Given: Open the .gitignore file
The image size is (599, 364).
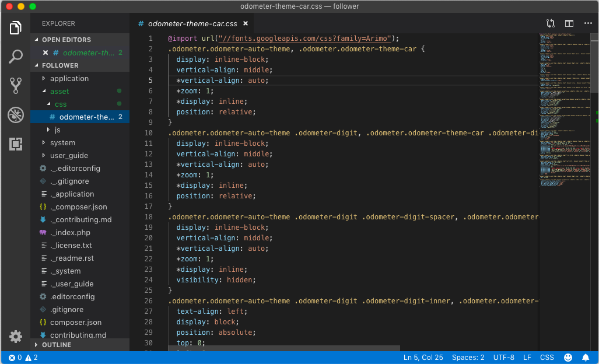Looking at the screenshot, I should point(80,309).
